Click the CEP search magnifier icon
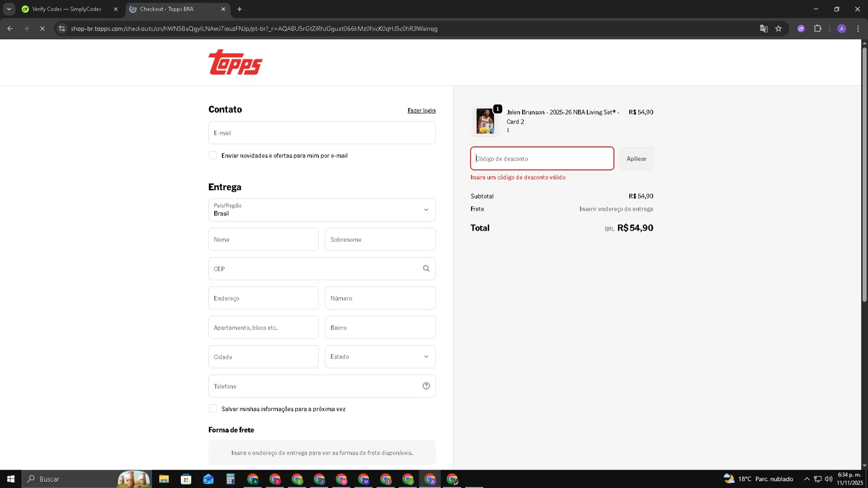The height and width of the screenshot is (488, 868). point(426,268)
